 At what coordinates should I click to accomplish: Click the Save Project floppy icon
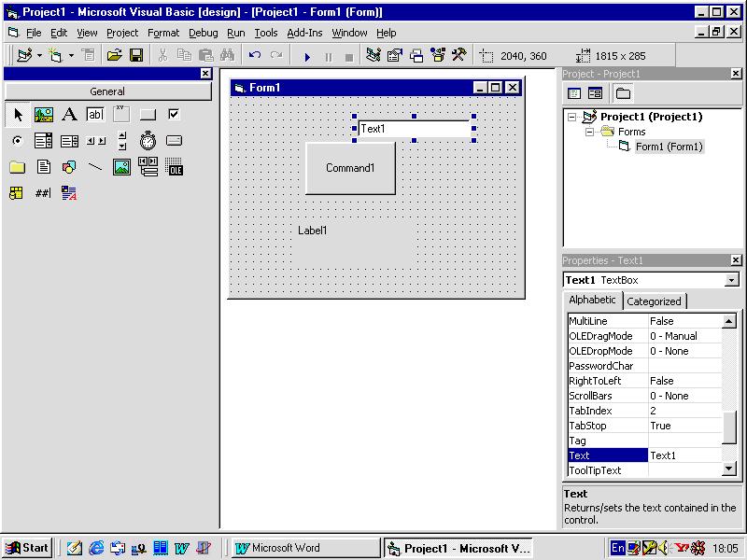point(136,56)
